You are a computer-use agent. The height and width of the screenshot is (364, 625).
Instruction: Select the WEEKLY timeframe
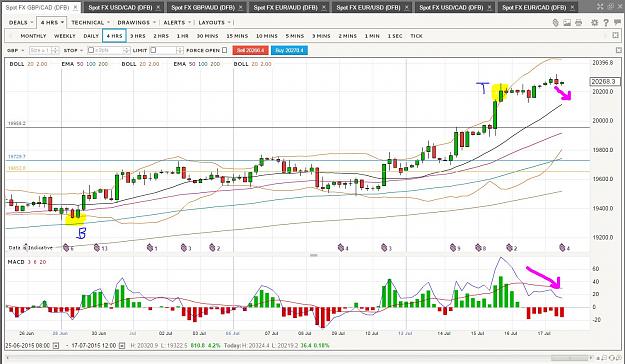pos(65,36)
